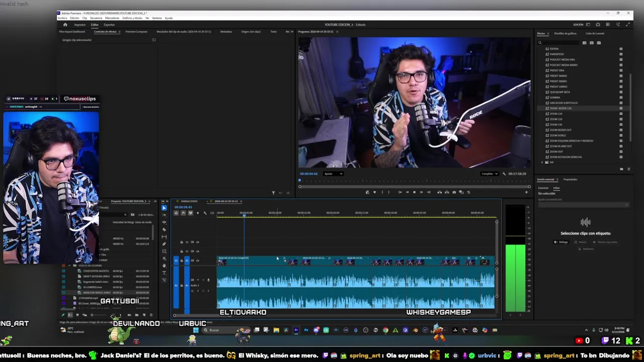Select the Selection tool in the timeline toolbar
644x362 pixels.
pyautogui.click(x=164, y=208)
